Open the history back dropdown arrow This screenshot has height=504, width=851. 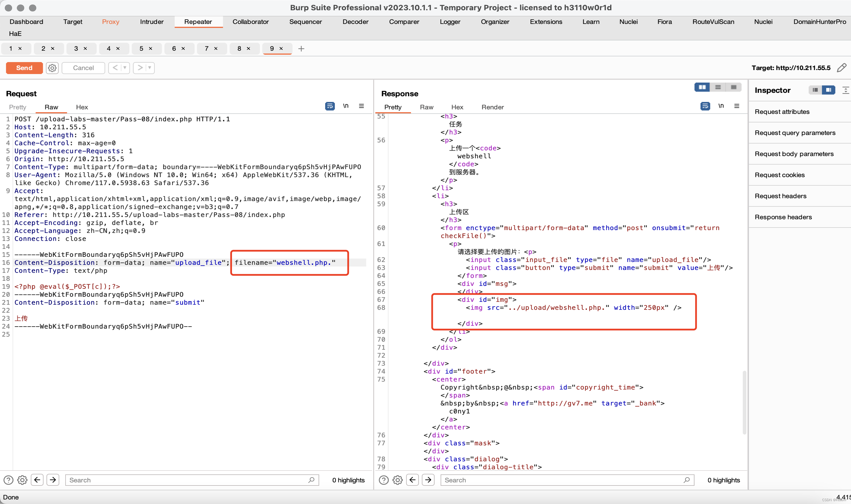pyautogui.click(x=125, y=68)
